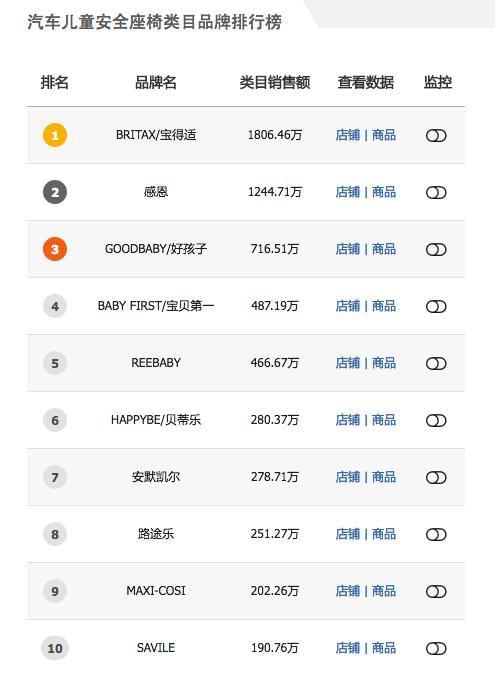Select the rank 9 number badge

click(x=55, y=591)
